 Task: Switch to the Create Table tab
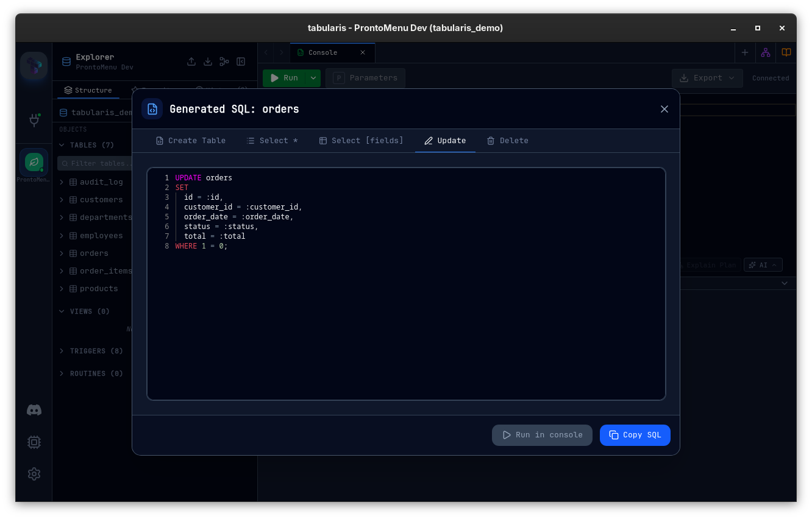tap(191, 141)
